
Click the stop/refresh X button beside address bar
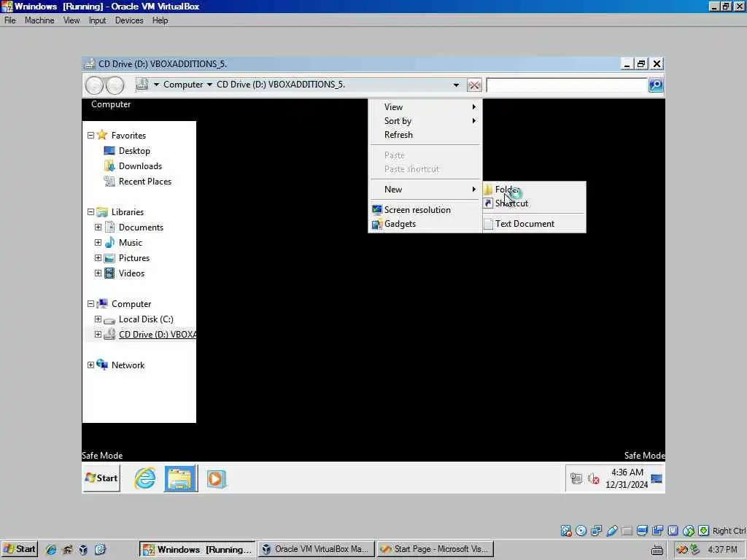474,85
